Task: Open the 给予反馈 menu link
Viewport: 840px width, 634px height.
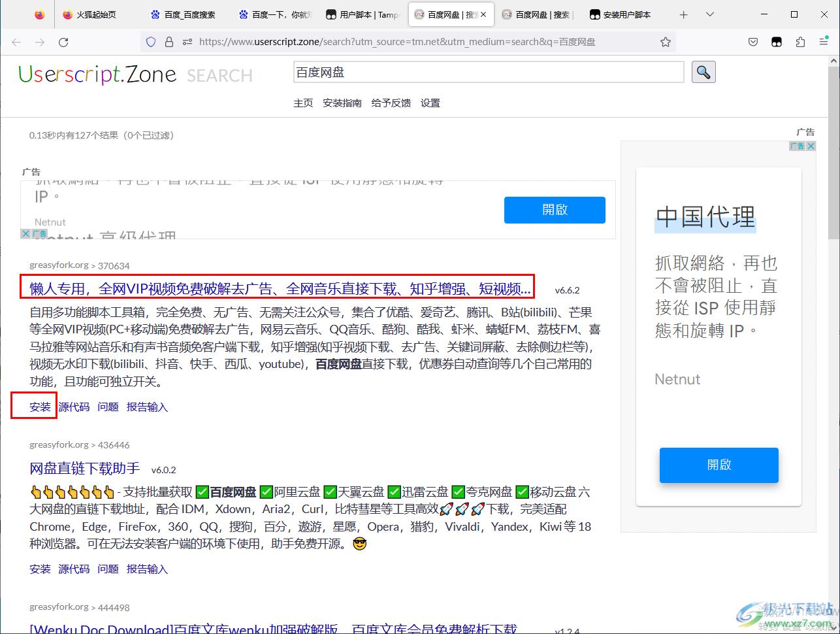Action: click(x=391, y=103)
